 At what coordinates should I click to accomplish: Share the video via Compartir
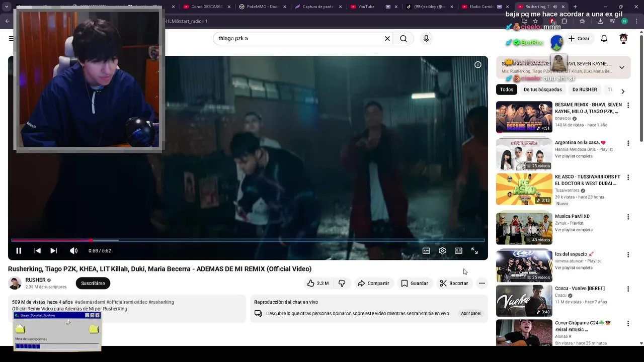tap(373, 283)
